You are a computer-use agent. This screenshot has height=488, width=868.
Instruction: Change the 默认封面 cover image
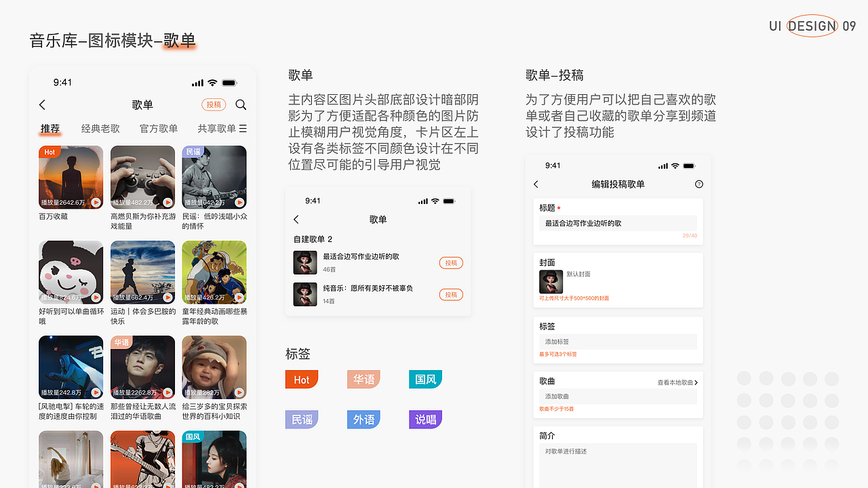[x=551, y=282]
